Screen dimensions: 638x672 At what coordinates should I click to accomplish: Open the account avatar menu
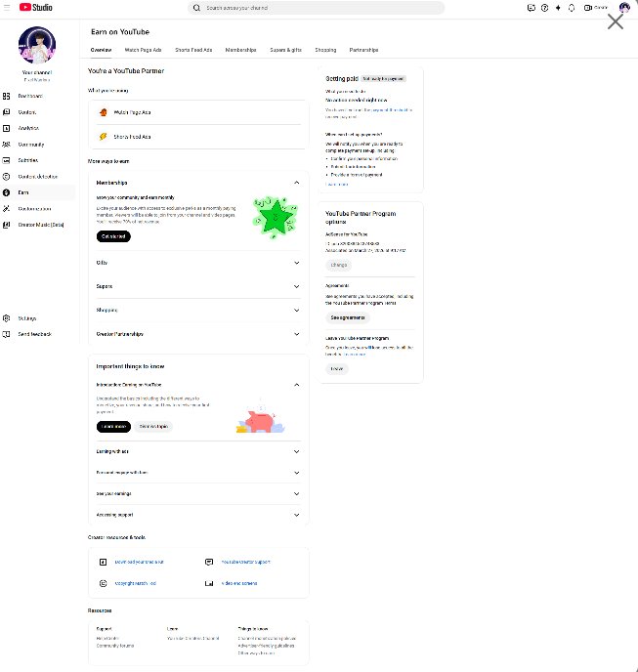click(624, 7)
